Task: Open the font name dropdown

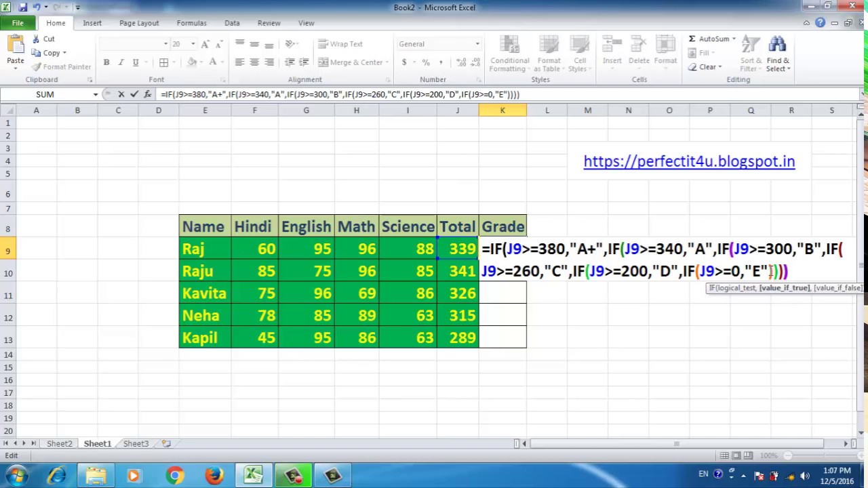Action: tap(165, 44)
